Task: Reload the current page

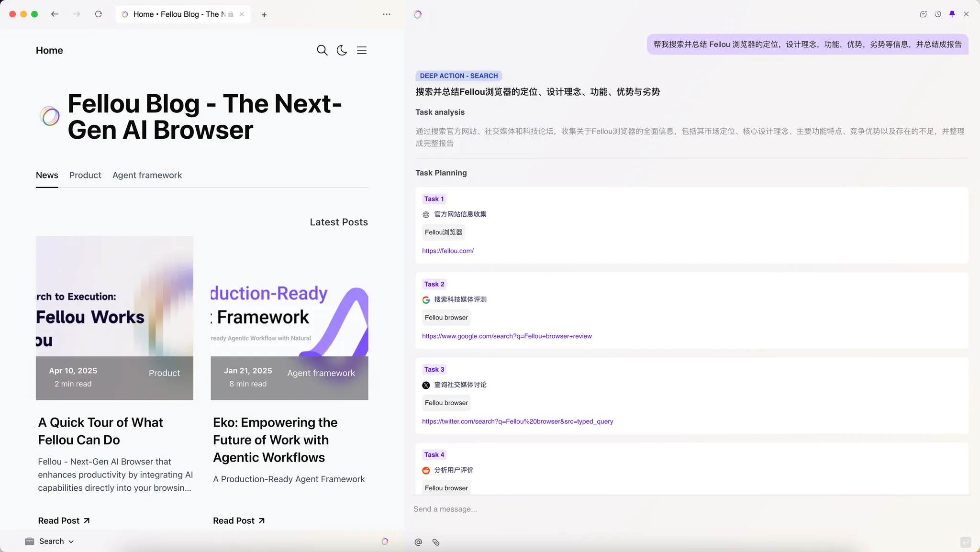Action: [x=99, y=14]
